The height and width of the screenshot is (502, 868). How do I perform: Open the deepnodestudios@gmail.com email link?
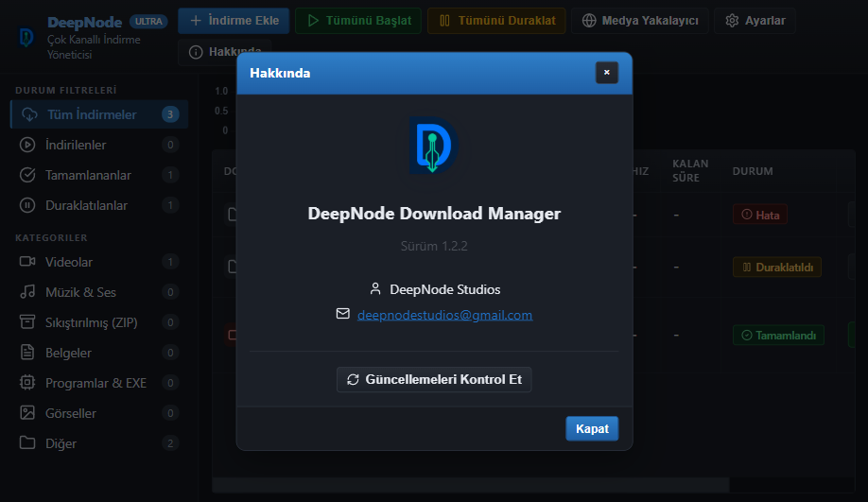pos(444,315)
